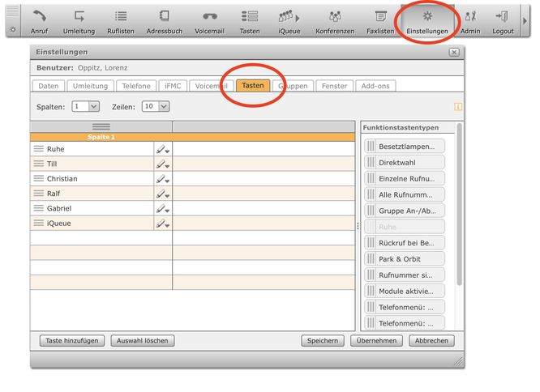Select the Gabriel key row
Screen dimensions: 540x392
[x=92, y=208]
